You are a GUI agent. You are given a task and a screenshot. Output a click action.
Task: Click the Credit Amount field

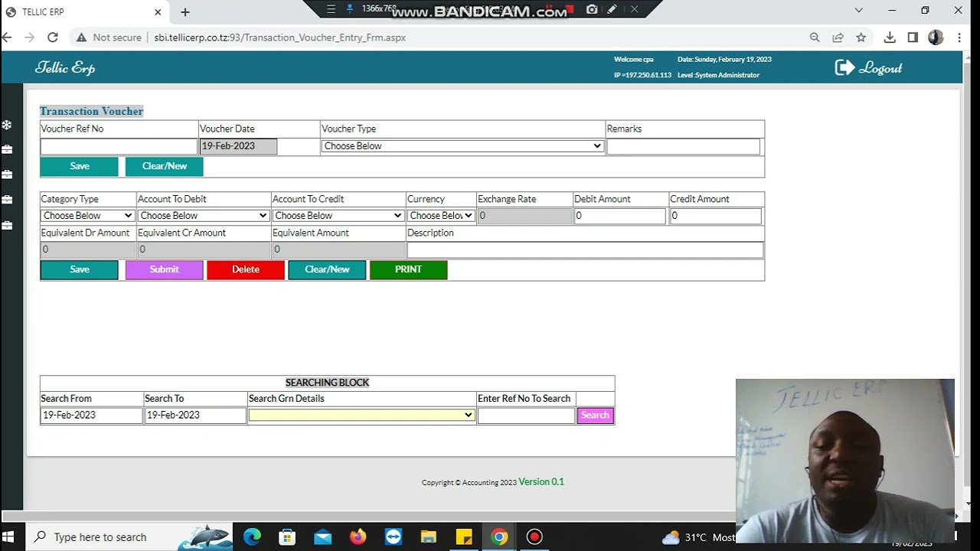pyautogui.click(x=715, y=216)
